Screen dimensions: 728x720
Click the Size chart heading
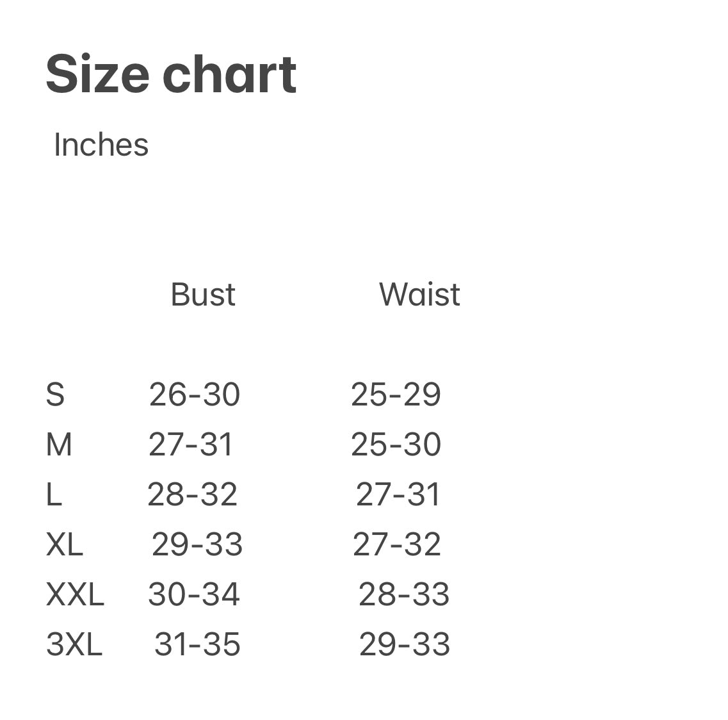click(x=171, y=74)
